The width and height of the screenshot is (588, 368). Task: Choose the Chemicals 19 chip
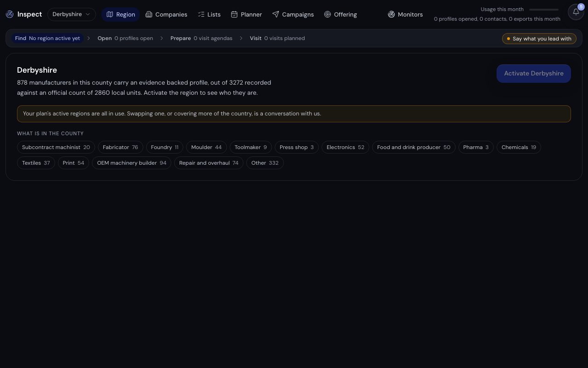(x=519, y=147)
